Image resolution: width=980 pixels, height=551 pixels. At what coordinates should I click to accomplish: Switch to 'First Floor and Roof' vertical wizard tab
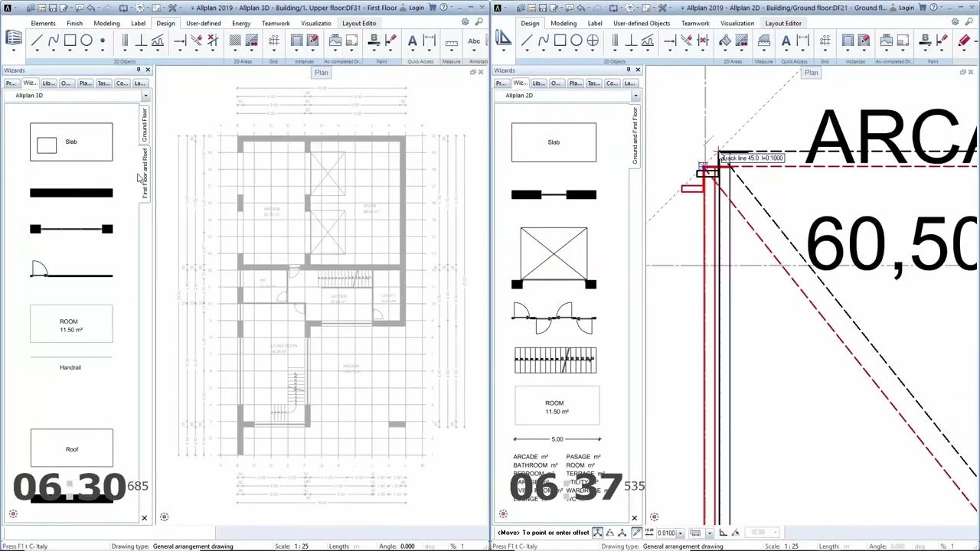[x=145, y=174]
